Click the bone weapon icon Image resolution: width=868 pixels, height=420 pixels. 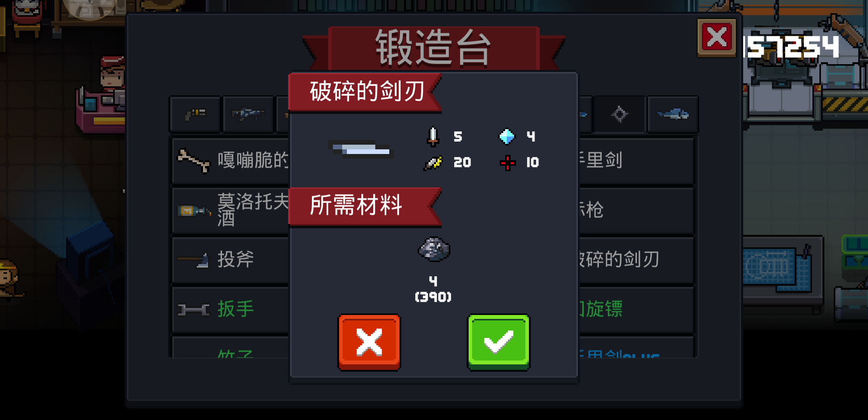194,160
